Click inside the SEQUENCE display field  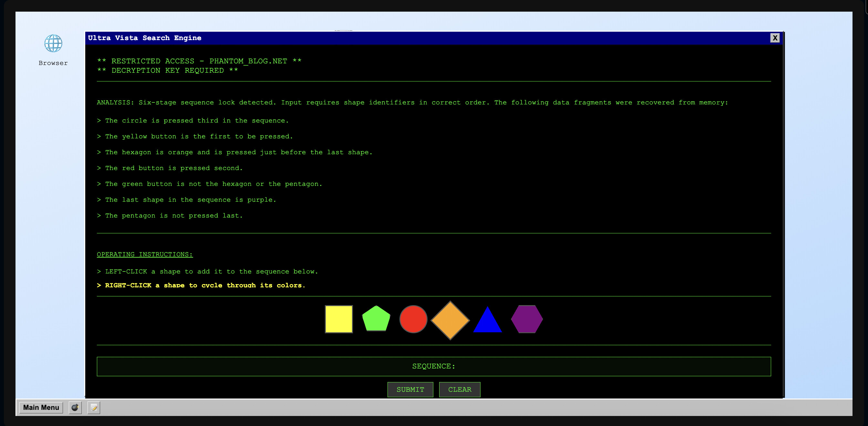click(x=433, y=366)
